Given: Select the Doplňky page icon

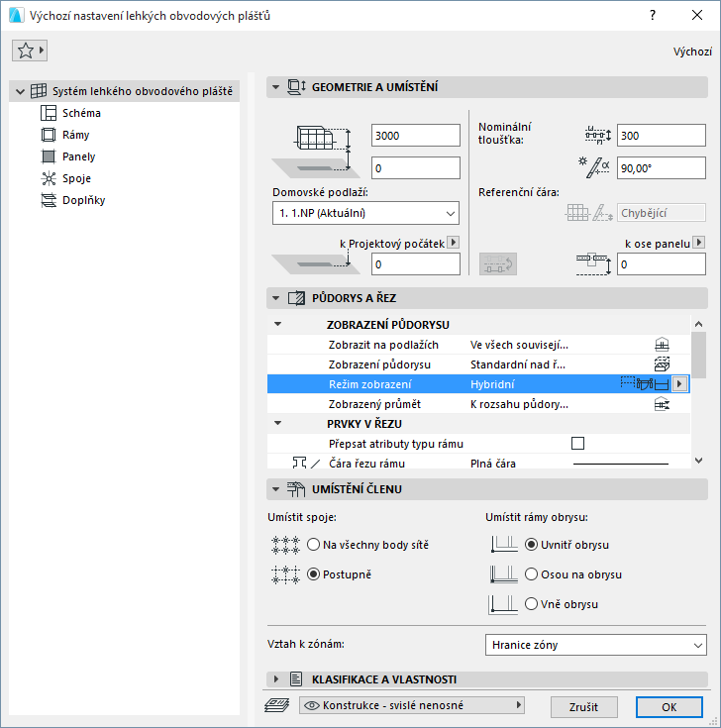Looking at the screenshot, I should (x=49, y=200).
